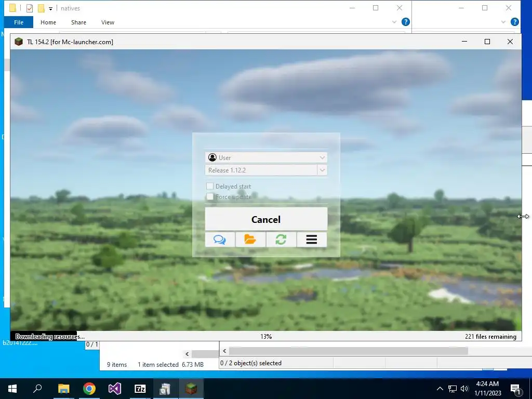Click the 13% download progress bar

(x=266, y=336)
